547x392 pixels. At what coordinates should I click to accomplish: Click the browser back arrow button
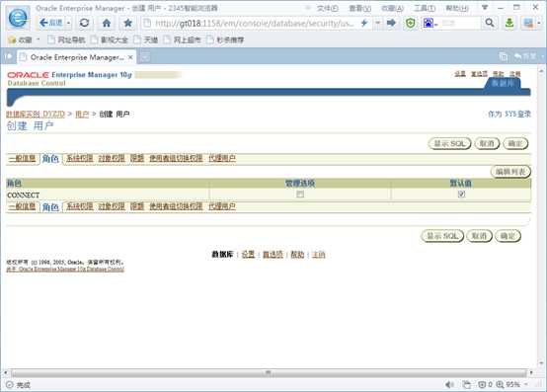click(50, 24)
